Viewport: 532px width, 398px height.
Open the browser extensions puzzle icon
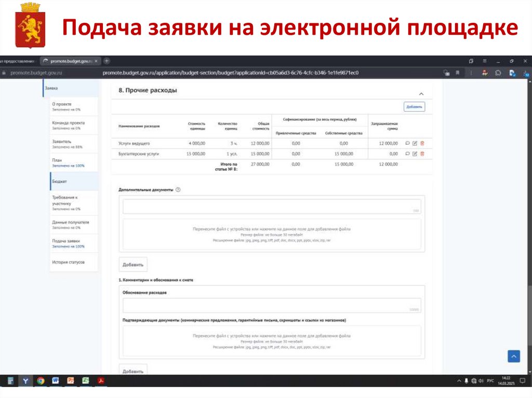(x=498, y=73)
